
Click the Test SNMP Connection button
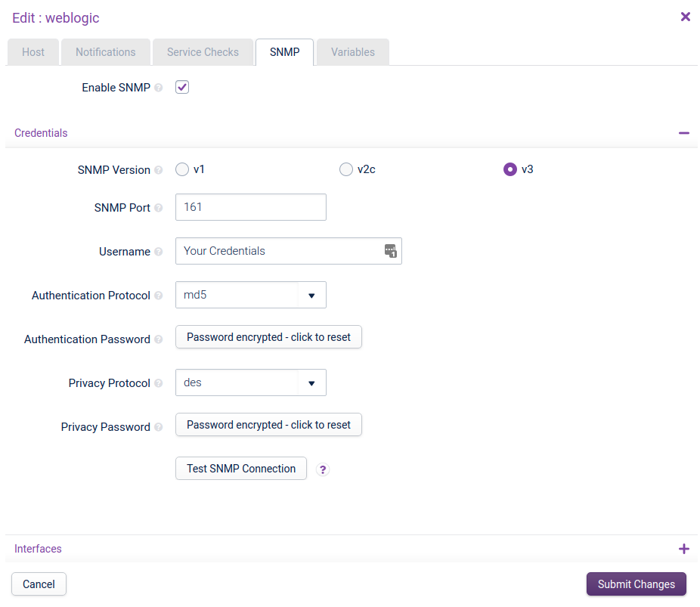241,469
